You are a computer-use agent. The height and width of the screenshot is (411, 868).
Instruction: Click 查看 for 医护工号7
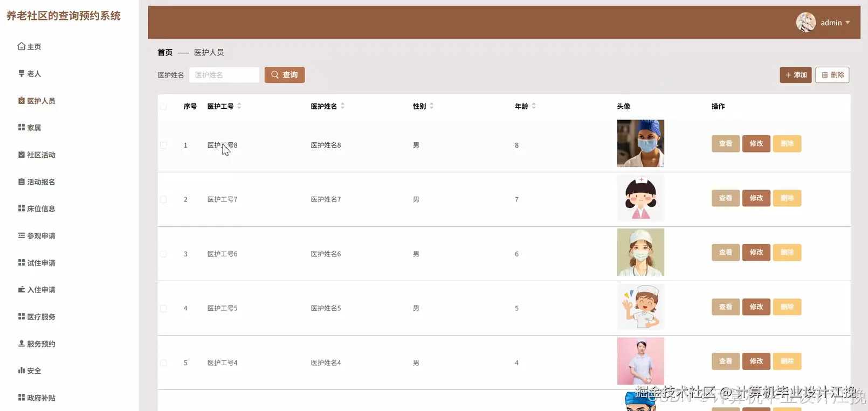click(726, 198)
